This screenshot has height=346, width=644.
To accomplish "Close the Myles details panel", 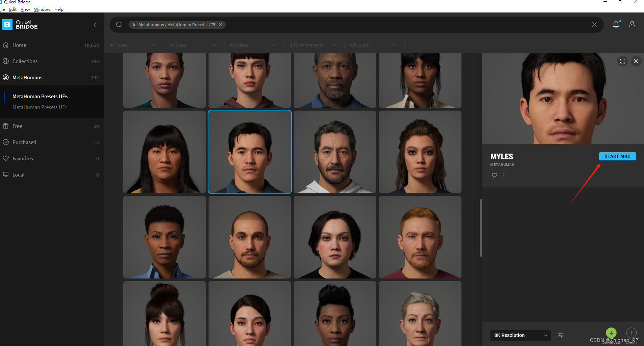I will tap(636, 61).
